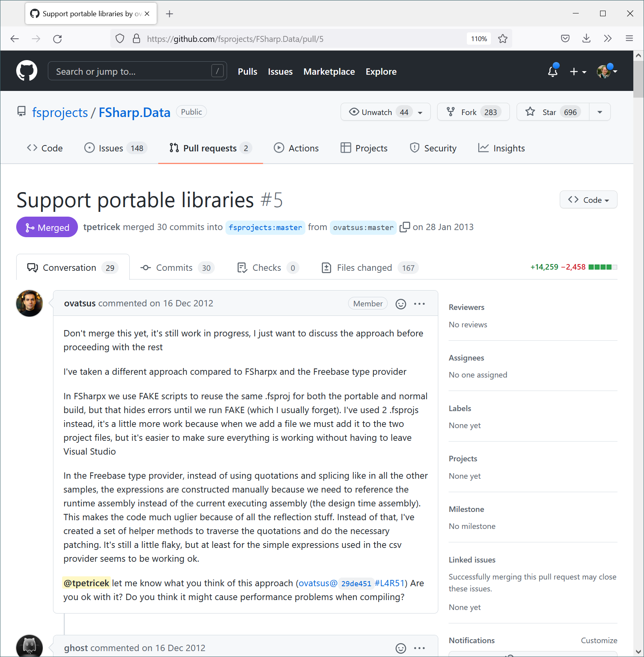The width and height of the screenshot is (644, 657).
Task: Show more tools overflow chevrons
Action: pyautogui.click(x=608, y=38)
